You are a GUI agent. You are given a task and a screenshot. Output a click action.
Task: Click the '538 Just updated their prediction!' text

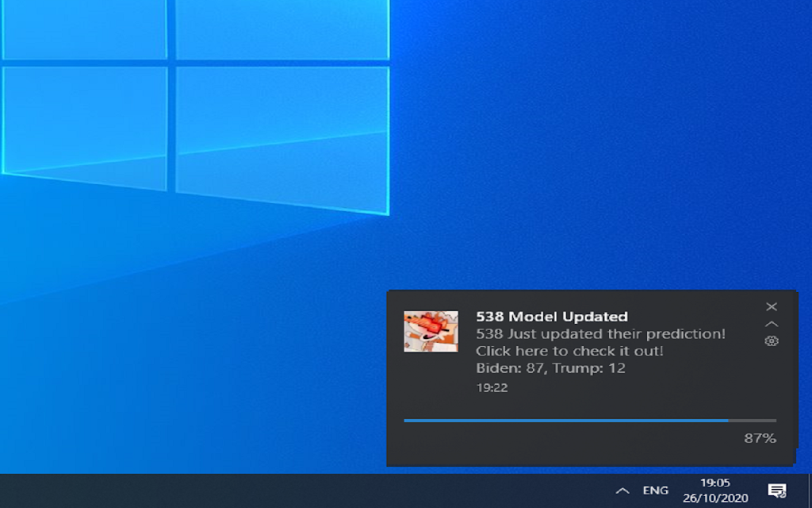coord(601,334)
